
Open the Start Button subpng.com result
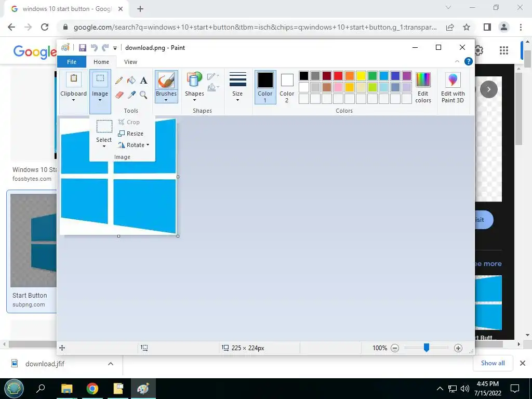point(32,251)
